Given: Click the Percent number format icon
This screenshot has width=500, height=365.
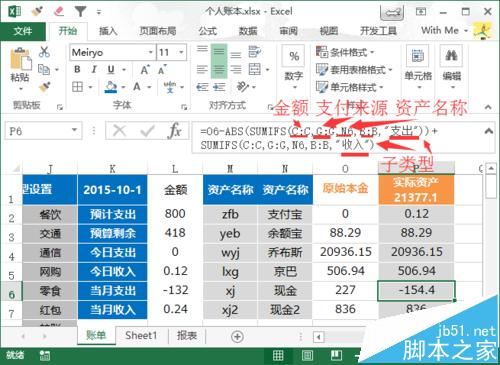Looking at the screenshot, I should pyautogui.click(x=294, y=56).
